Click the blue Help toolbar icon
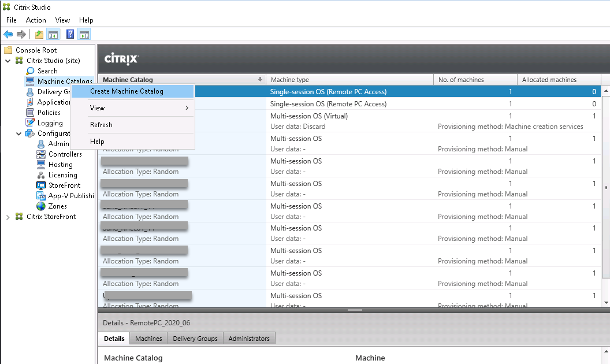This screenshot has width=610, height=364. (x=70, y=34)
